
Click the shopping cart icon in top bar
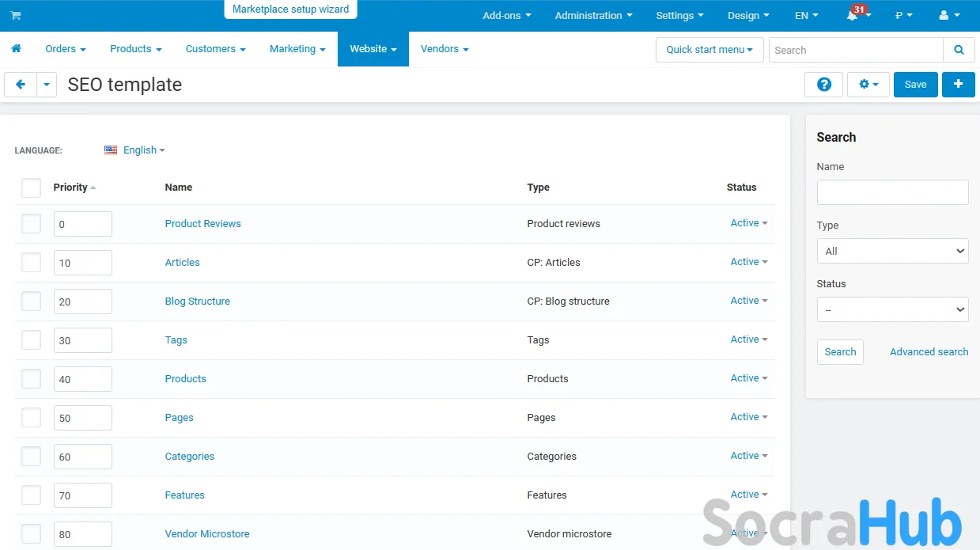tap(16, 16)
